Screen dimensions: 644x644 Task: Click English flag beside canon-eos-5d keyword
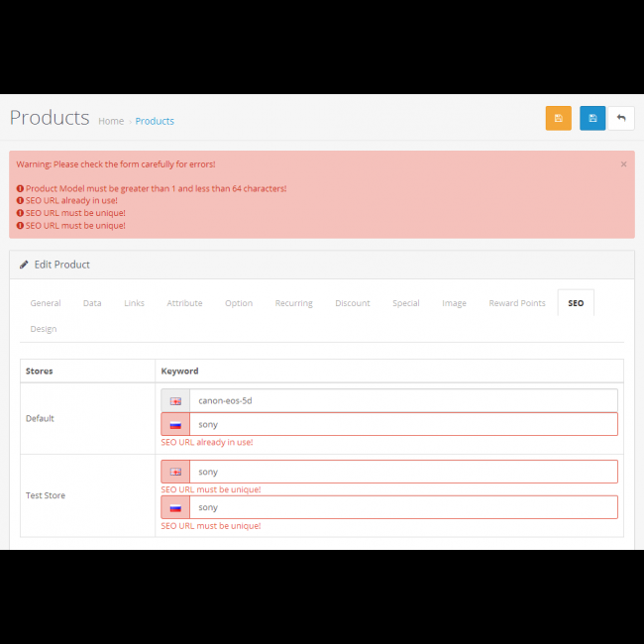click(x=175, y=401)
